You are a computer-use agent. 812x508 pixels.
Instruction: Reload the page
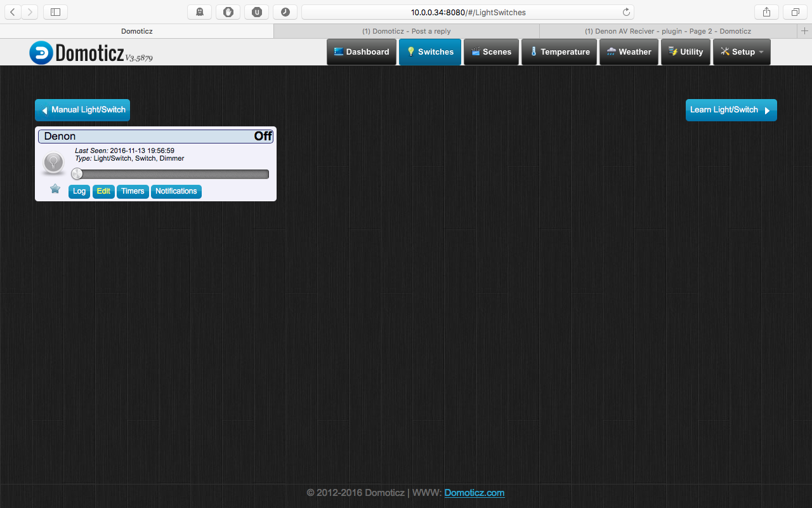tap(626, 12)
